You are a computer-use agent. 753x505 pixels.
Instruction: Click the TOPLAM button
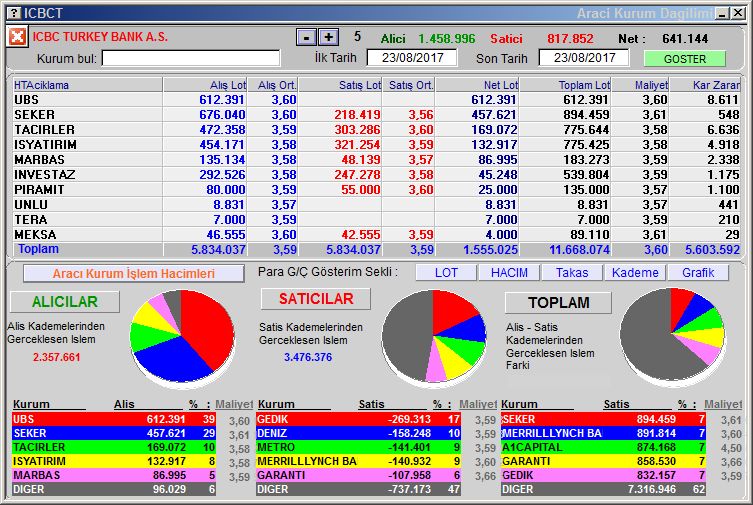[x=558, y=303]
